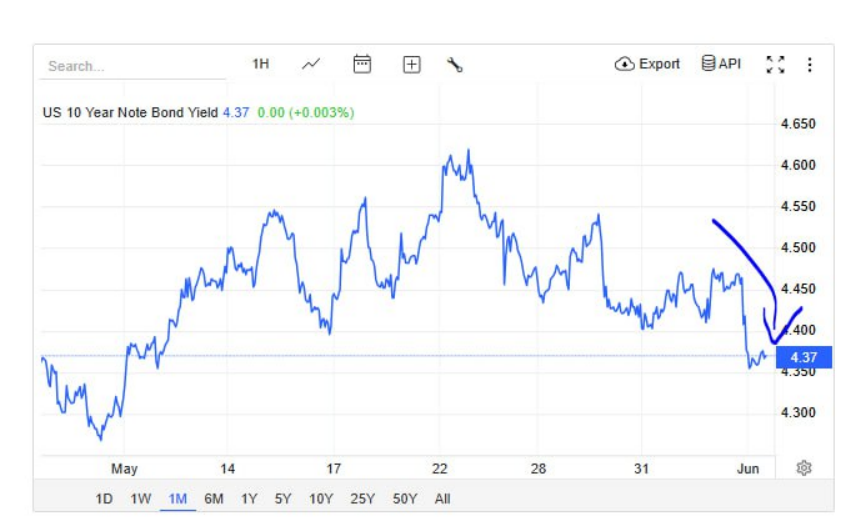853x517 pixels.
Task: Toggle fullscreen chart view
Action: [775, 65]
